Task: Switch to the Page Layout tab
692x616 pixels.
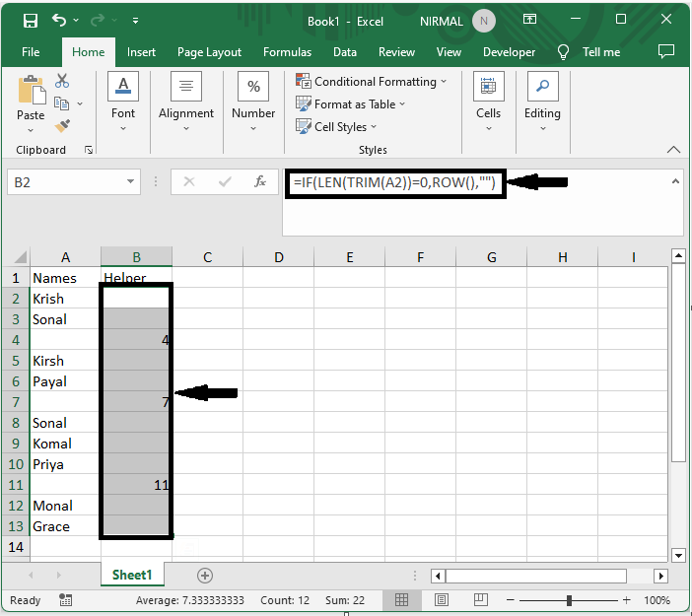Action: pyautogui.click(x=209, y=52)
